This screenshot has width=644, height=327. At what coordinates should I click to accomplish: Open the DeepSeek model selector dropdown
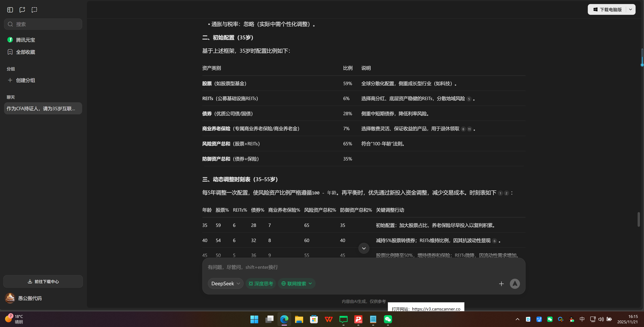(x=225, y=284)
